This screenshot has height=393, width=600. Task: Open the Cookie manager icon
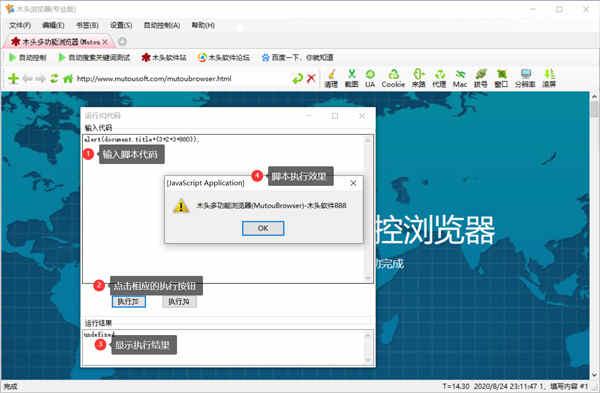click(393, 78)
